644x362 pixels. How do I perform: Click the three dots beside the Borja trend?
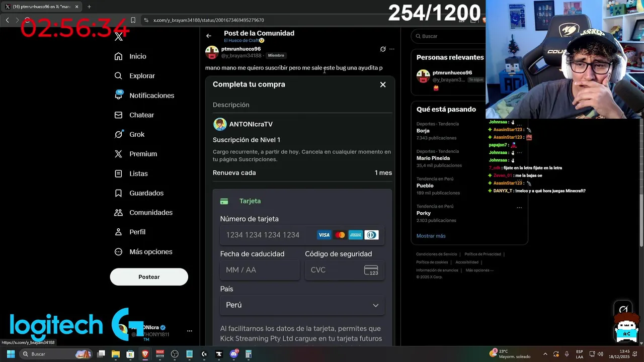click(x=519, y=125)
